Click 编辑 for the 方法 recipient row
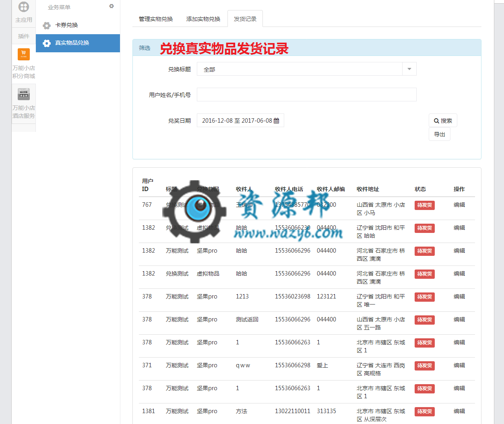 (459, 411)
